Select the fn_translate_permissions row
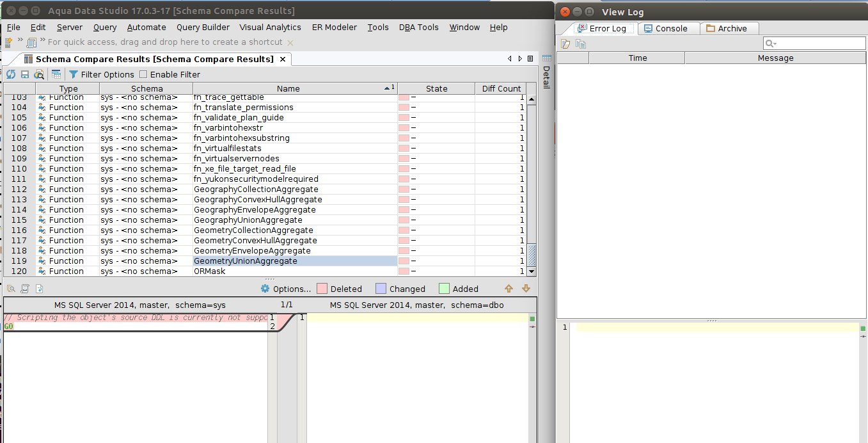 click(264, 108)
